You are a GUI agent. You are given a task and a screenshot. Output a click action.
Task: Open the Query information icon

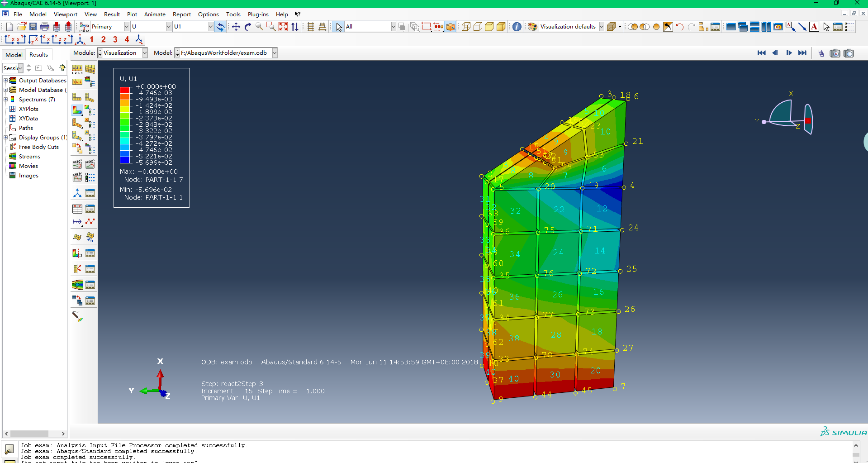517,27
